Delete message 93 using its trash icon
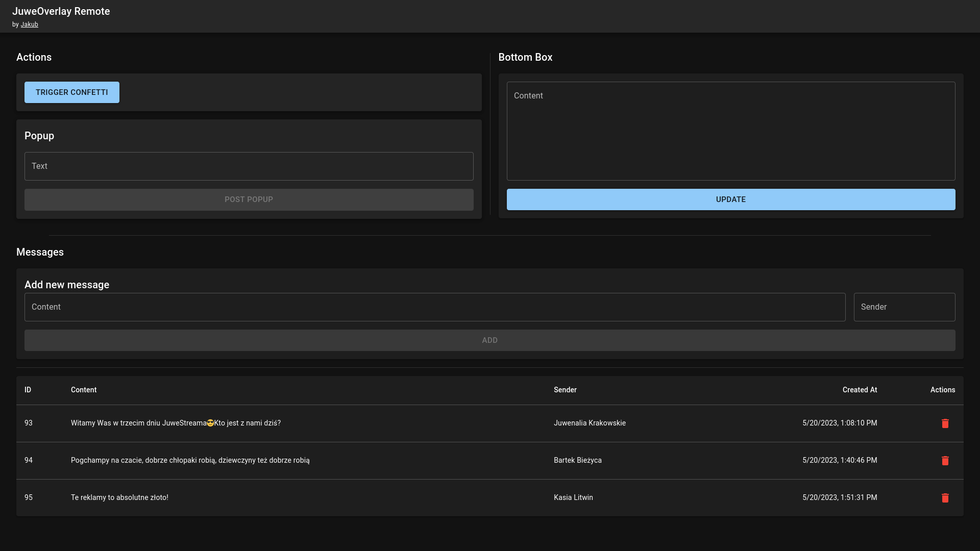 pos(945,423)
